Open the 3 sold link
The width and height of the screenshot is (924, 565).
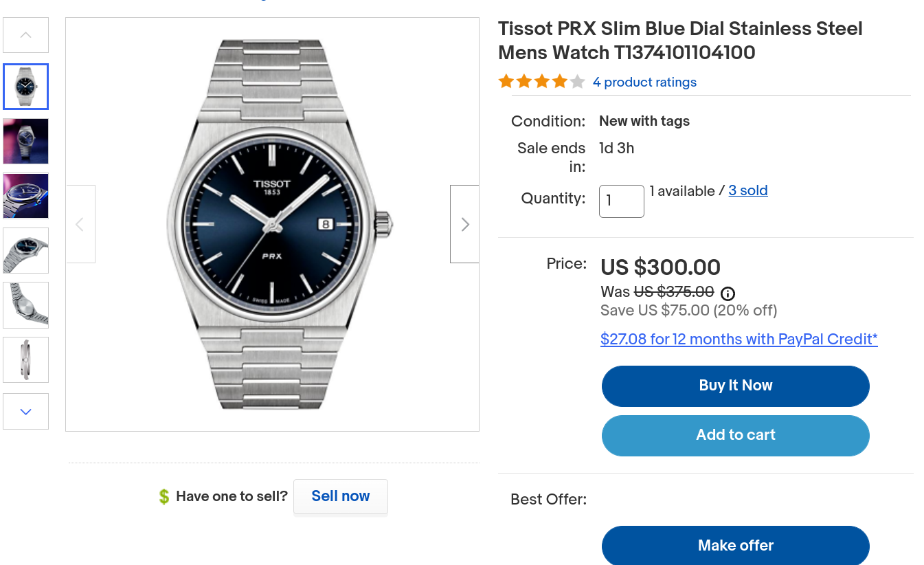tap(748, 191)
